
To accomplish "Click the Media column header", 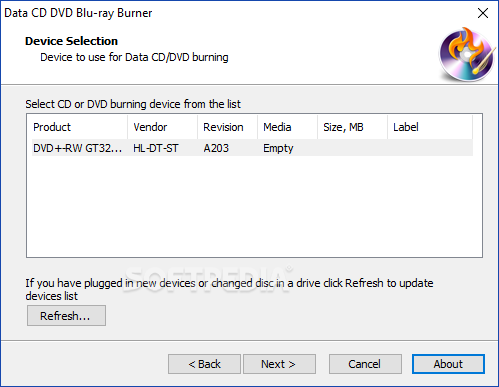I will coord(287,127).
